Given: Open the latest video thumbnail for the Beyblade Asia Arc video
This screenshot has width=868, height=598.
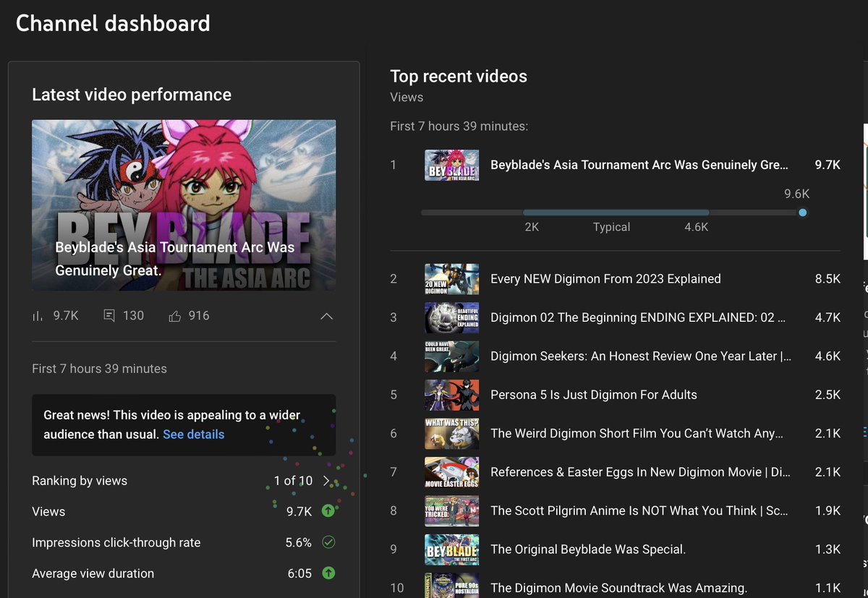Looking at the screenshot, I should (184, 205).
